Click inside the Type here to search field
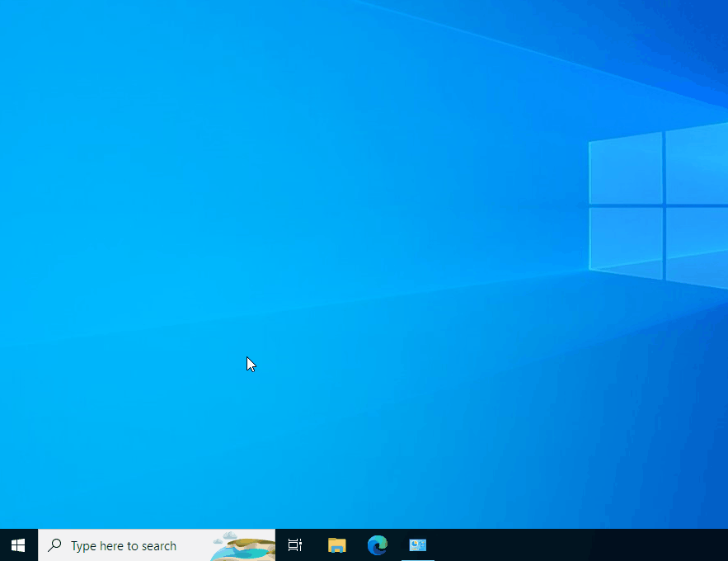 [x=124, y=544]
